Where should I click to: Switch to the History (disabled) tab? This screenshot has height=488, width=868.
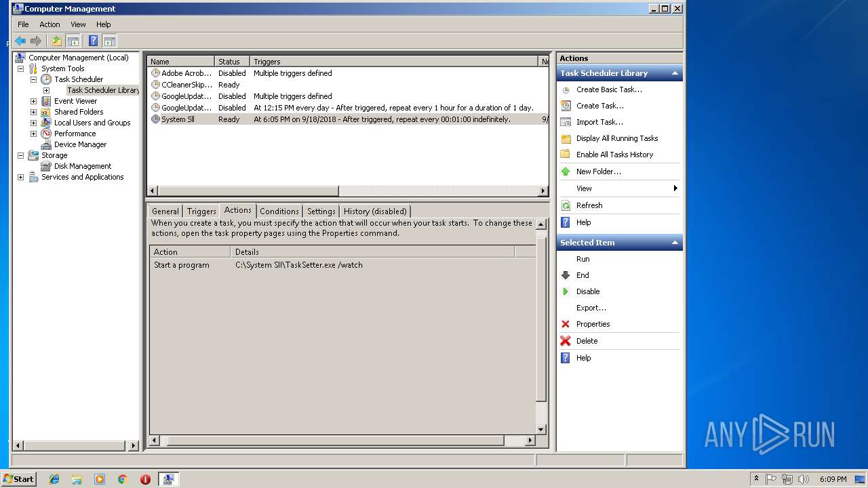point(375,211)
